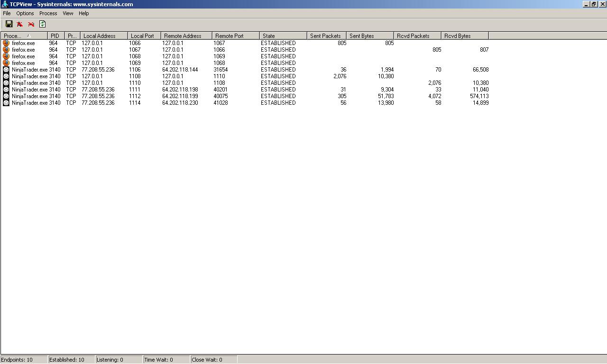Sort by the Rcvd Bytes column header
This screenshot has height=364, width=607.
coord(465,36)
